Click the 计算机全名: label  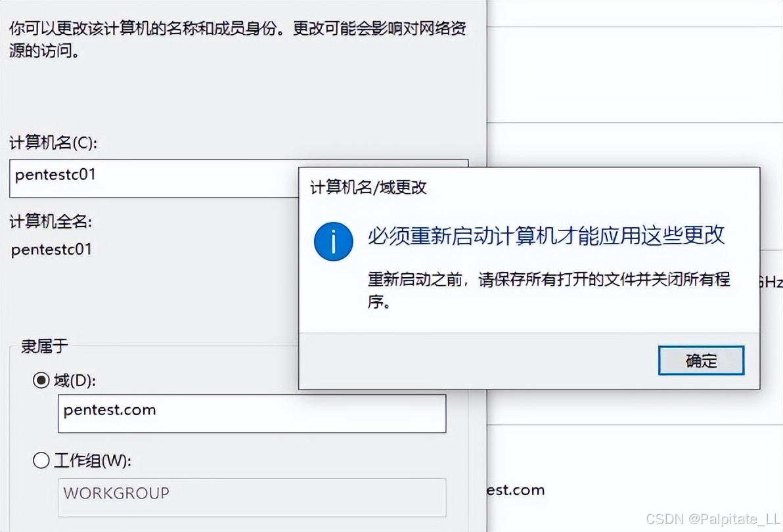(x=51, y=221)
